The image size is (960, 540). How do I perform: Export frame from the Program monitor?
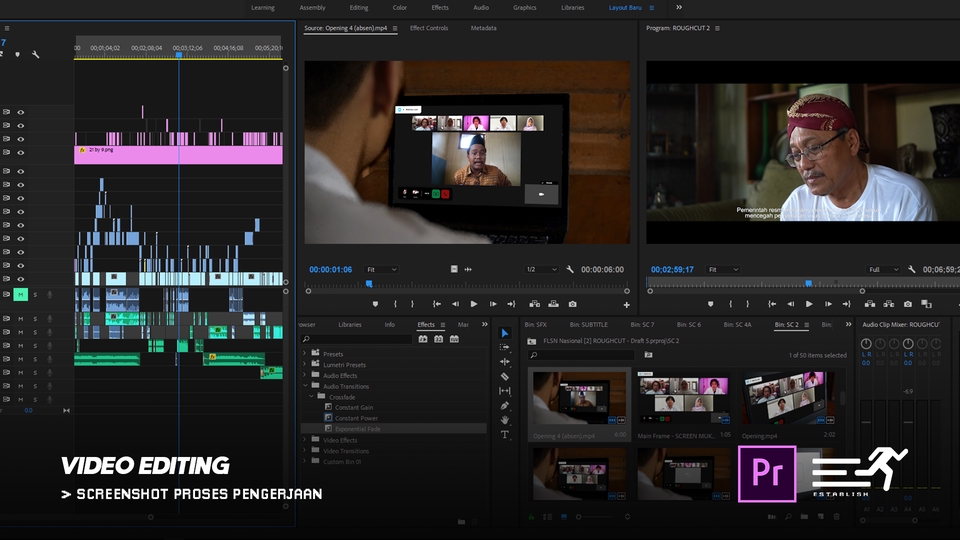[907, 304]
